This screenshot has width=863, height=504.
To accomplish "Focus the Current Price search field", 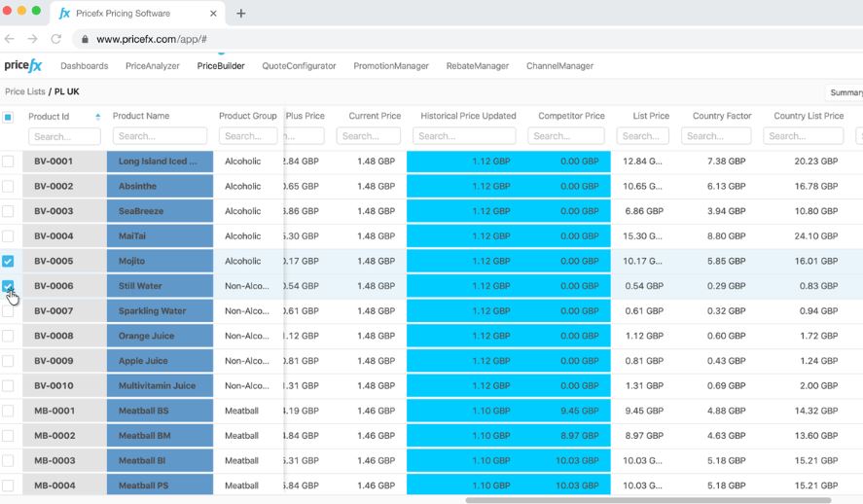I will tap(368, 136).
